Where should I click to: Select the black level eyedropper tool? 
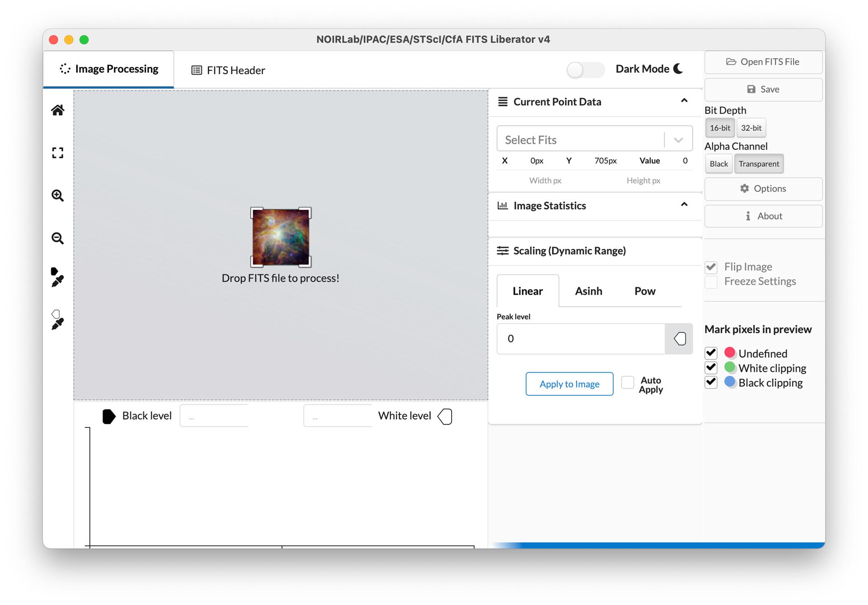(57, 277)
